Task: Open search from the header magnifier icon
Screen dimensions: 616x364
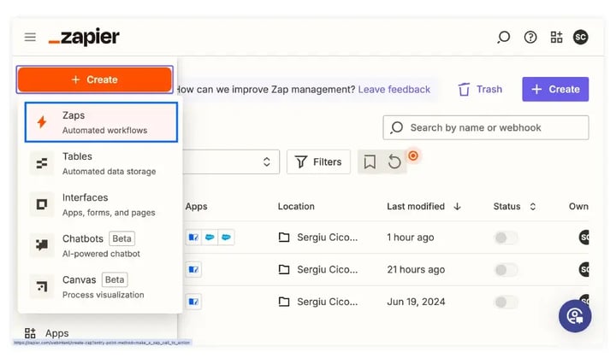Action: click(504, 38)
